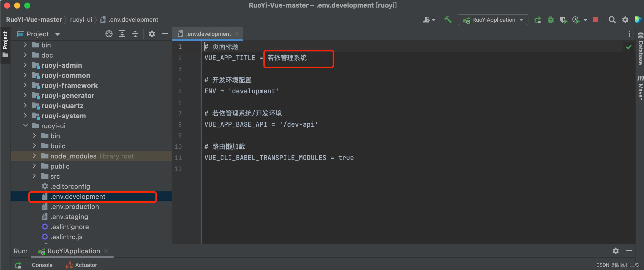Expand ruoyi-framework module
The width and height of the screenshot is (644, 270).
pyautogui.click(x=25, y=85)
